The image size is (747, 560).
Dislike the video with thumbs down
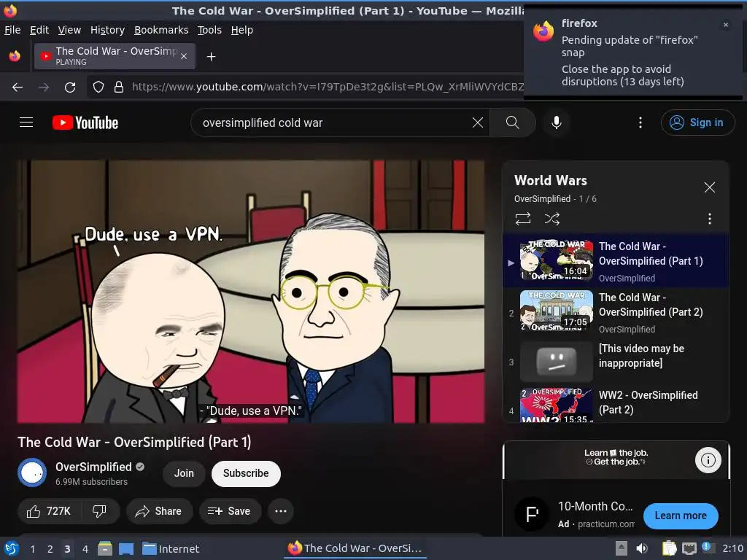[x=99, y=511]
